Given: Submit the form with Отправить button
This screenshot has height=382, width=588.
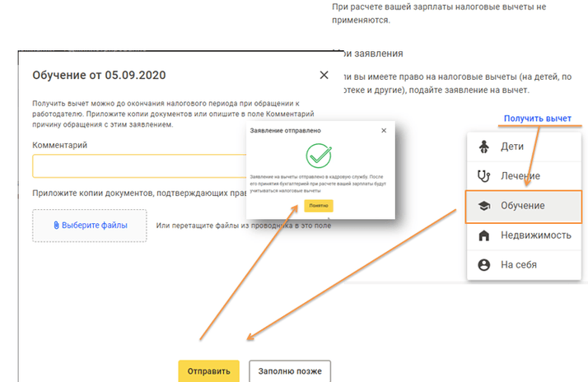Looking at the screenshot, I should 209,370.
